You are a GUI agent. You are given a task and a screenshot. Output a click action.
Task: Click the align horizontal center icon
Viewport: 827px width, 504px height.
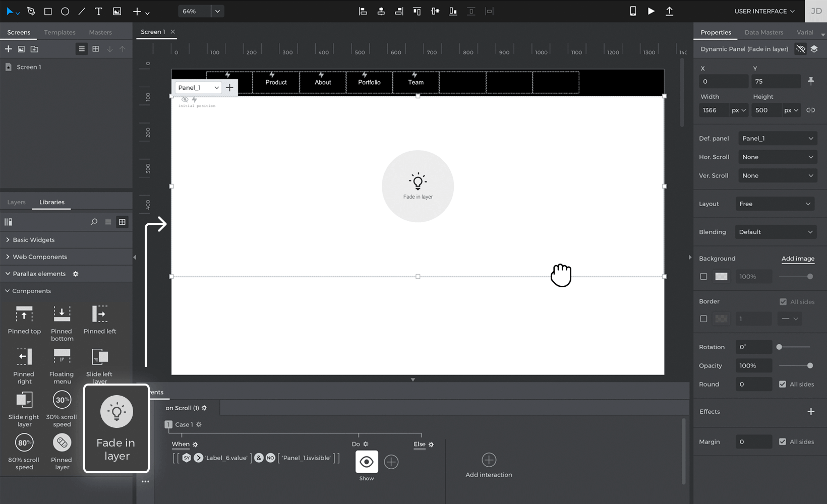point(381,11)
